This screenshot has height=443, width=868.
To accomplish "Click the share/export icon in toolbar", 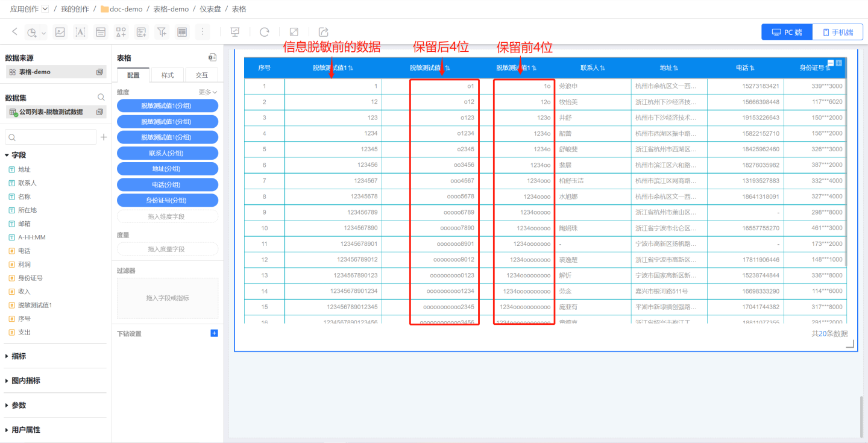I will click(x=324, y=32).
